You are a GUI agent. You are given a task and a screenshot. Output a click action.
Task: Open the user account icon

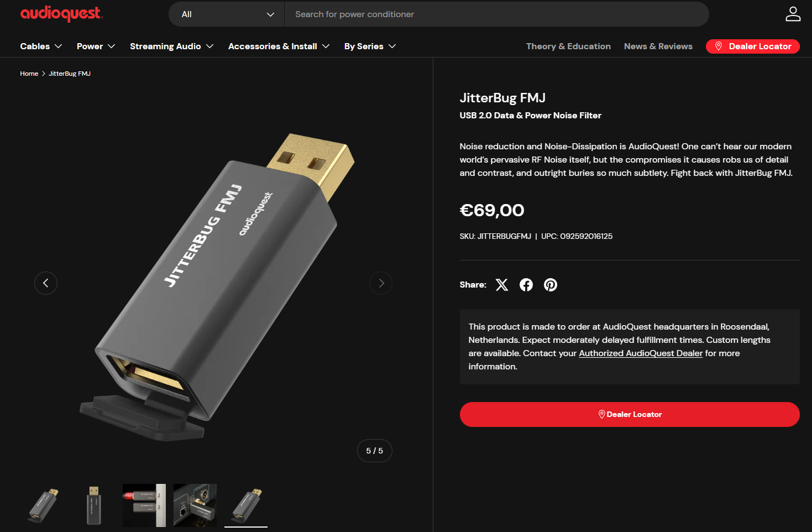coord(793,14)
